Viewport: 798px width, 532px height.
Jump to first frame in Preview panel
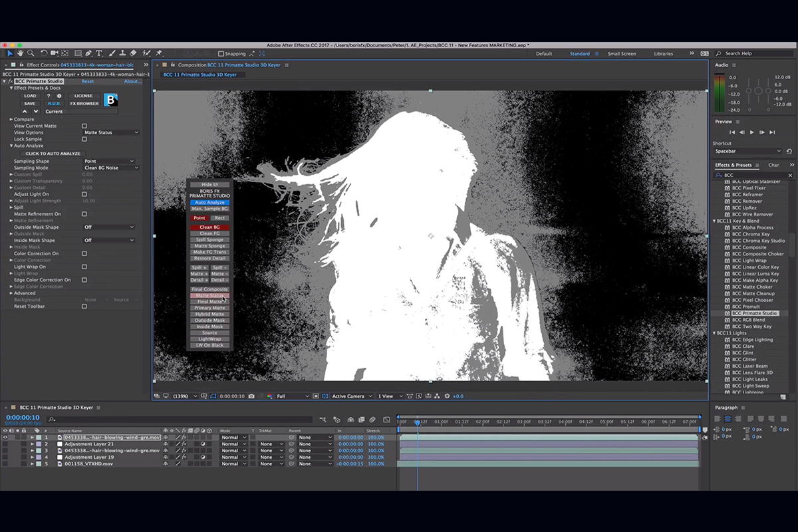point(732,132)
